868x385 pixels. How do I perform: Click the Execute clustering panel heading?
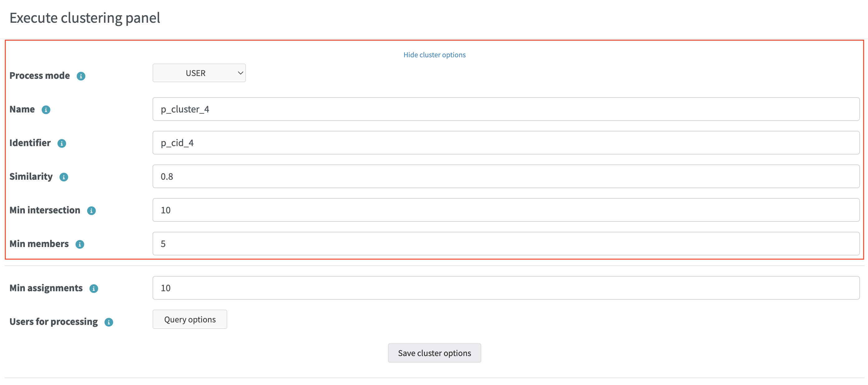pos(85,18)
